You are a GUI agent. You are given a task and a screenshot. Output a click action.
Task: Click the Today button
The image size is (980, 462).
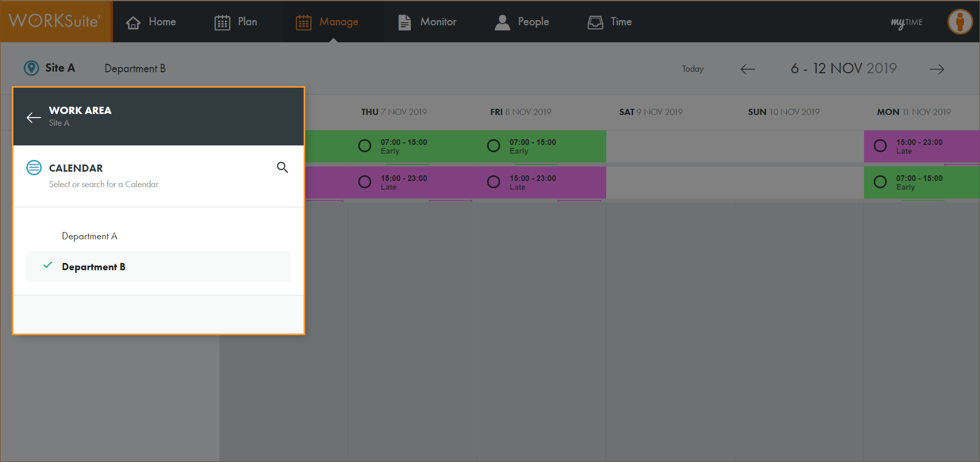[692, 69]
